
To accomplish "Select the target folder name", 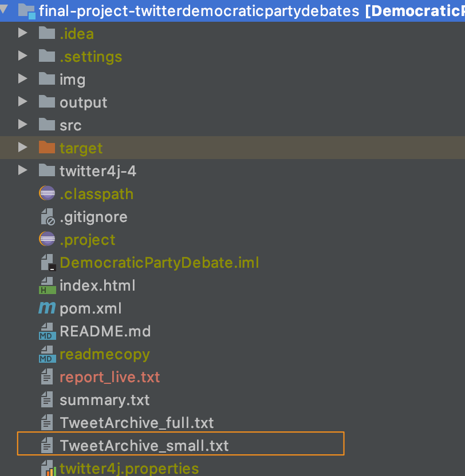I will (81, 148).
